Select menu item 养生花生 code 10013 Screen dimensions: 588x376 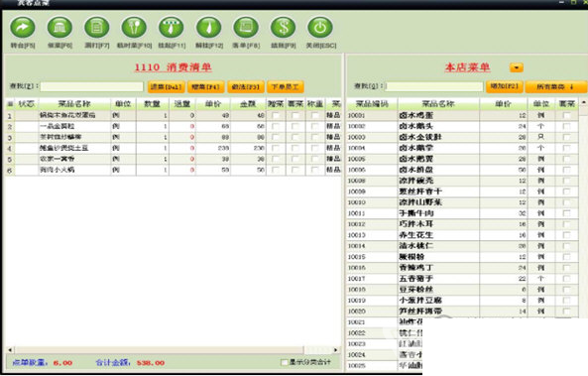(462, 235)
